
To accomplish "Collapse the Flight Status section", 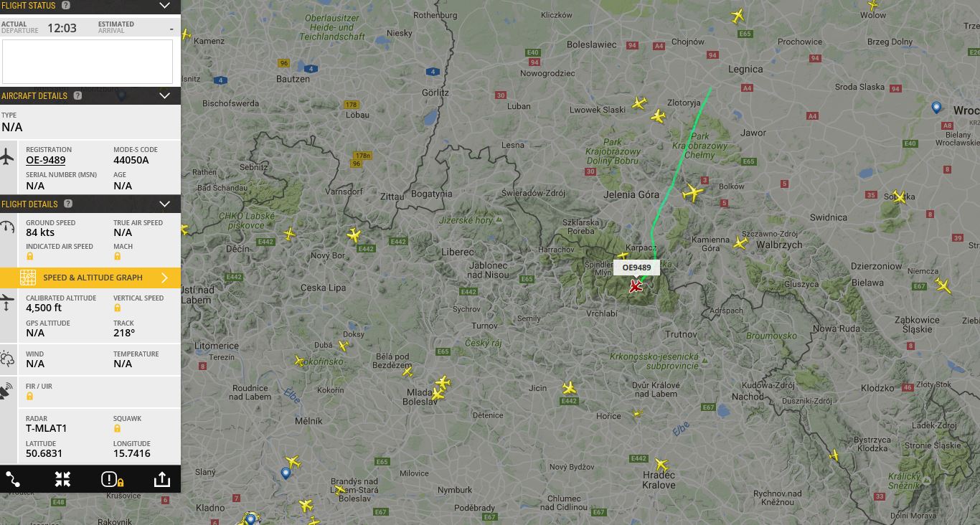I will [164, 6].
